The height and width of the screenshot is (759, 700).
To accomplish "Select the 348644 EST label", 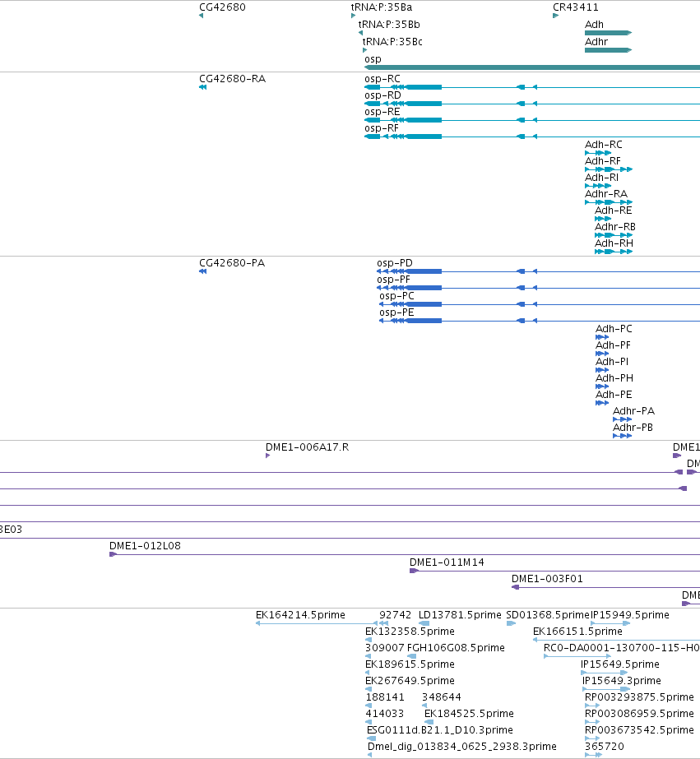I will (442, 697).
